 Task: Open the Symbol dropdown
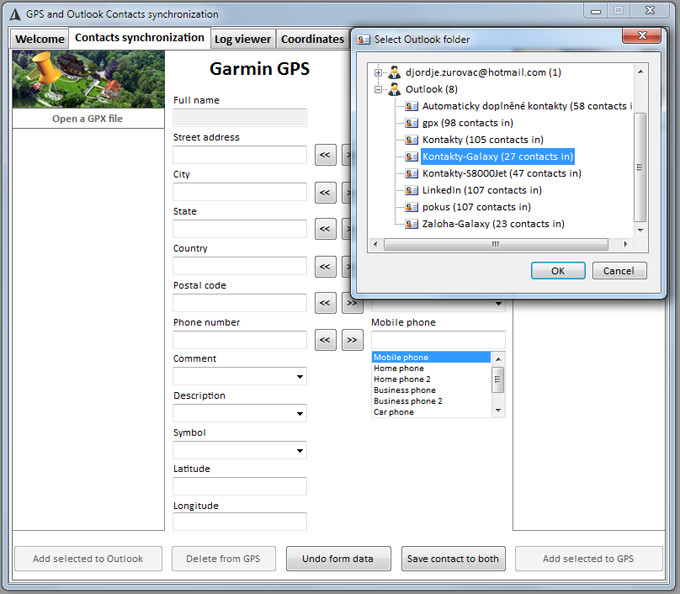click(x=300, y=450)
